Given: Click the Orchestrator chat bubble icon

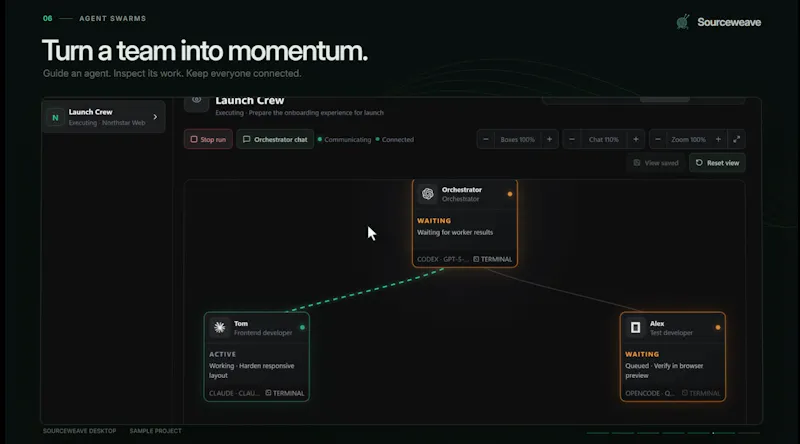Looking at the screenshot, I should coord(246,139).
